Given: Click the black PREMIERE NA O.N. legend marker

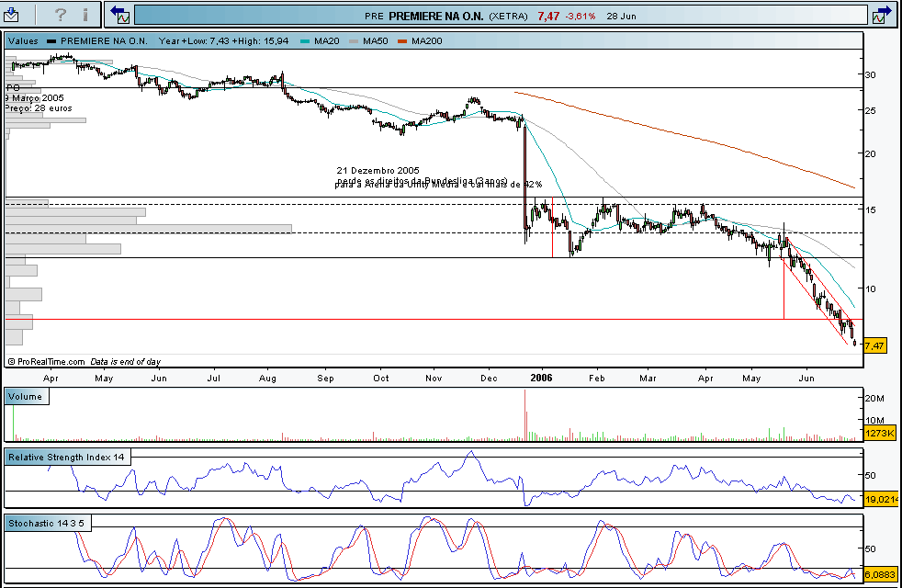Looking at the screenshot, I should coord(51,41).
